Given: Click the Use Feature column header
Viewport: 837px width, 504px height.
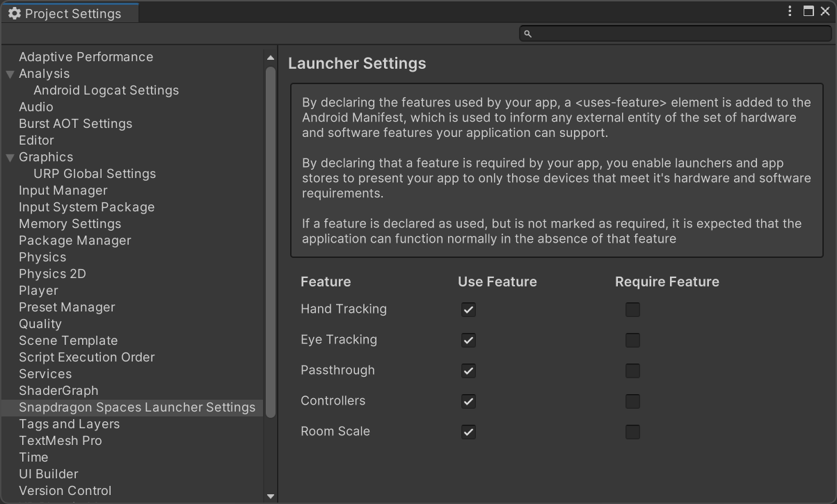Looking at the screenshot, I should [497, 282].
